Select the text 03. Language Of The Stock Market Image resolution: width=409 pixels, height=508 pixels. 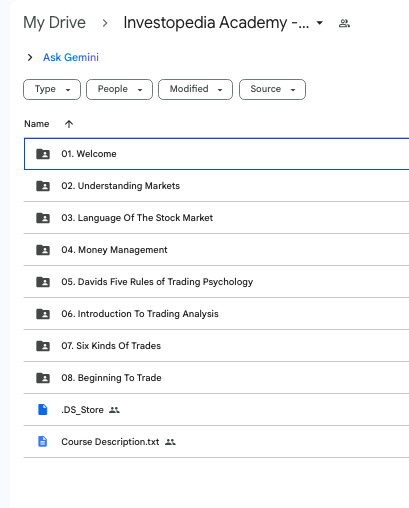[x=137, y=218]
